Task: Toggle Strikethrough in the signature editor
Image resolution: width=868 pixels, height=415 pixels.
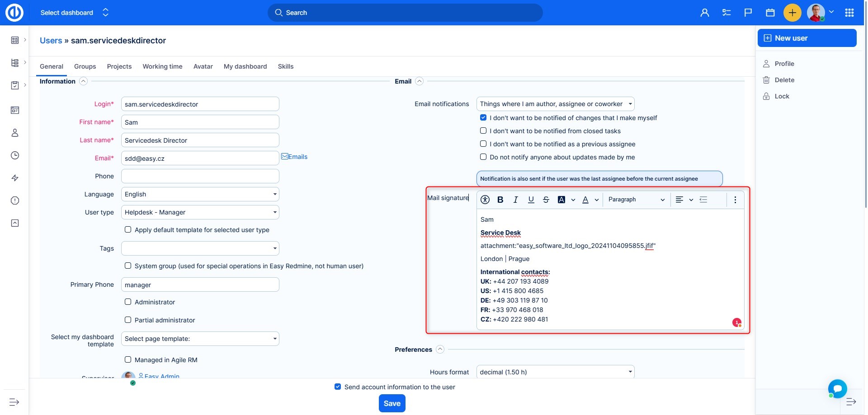Action: pos(546,200)
